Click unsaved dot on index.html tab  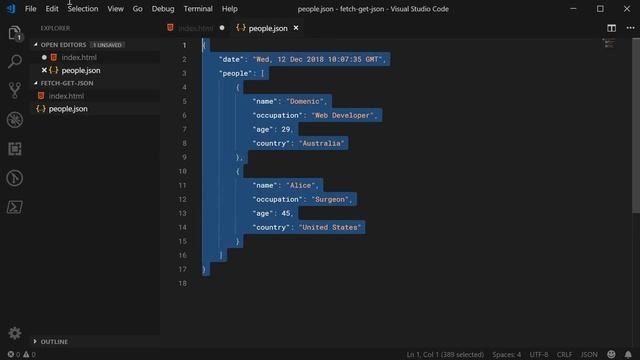(222, 28)
